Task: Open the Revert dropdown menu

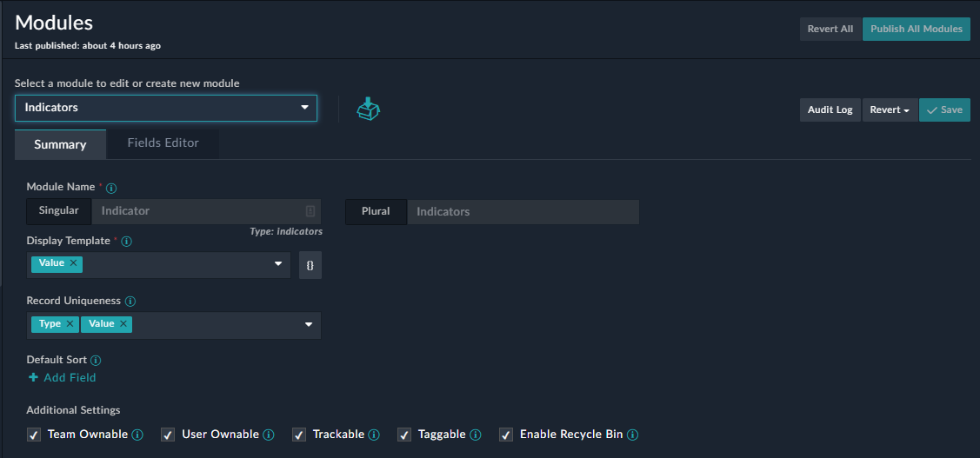Action: tap(890, 110)
